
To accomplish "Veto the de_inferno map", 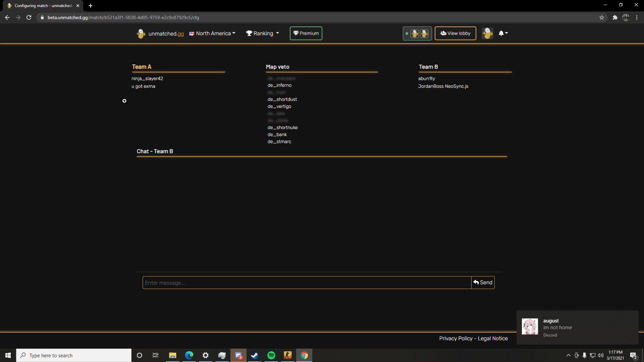I will click(x=279, y=85).
